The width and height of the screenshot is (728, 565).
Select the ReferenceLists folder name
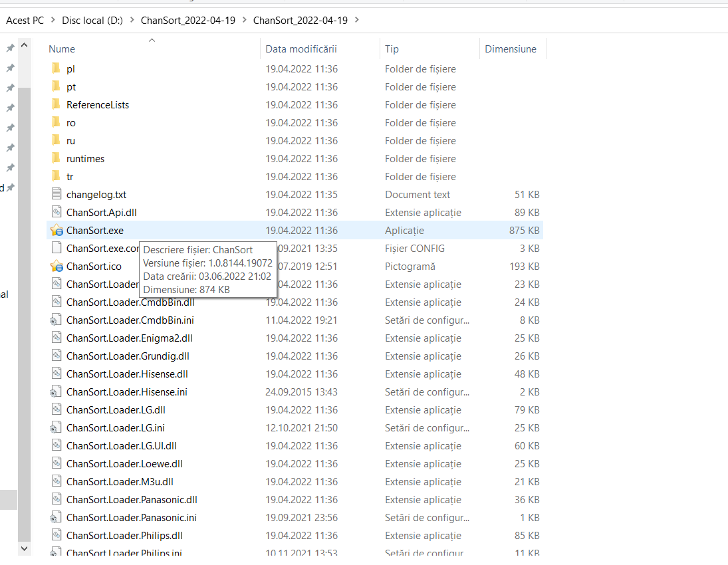pyautogui.click(x=98, y=105)
